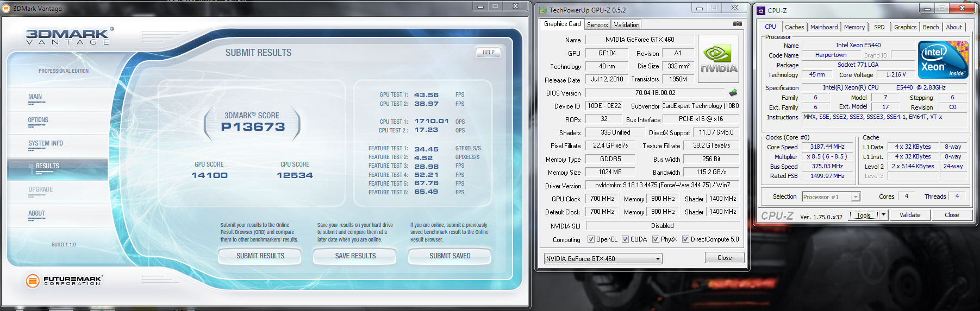Viewport: 980px width, 311px height.
Task: Click the SUBMIT RESULTS button
Action: coord(260,256)
